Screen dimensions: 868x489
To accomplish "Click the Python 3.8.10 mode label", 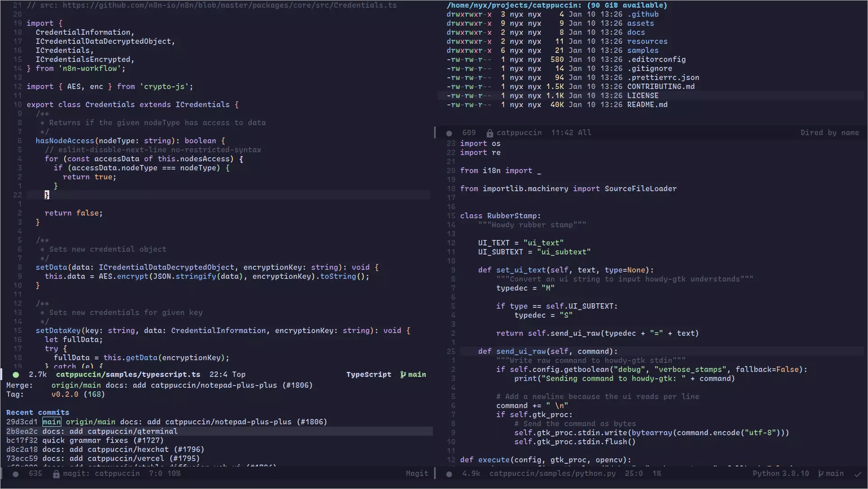I will click(x=780, y=474).
